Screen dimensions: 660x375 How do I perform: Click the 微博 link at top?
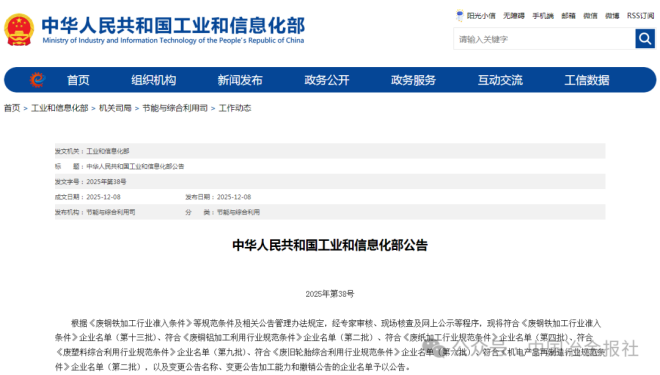point(612,16)
